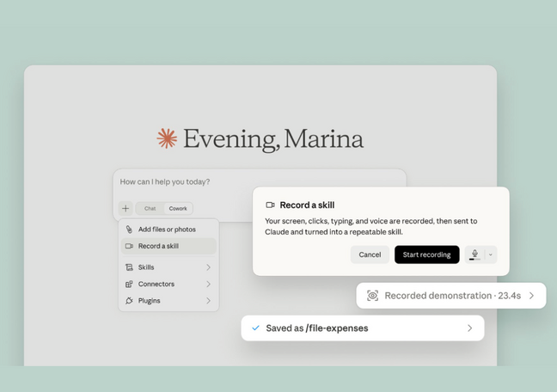Expand the Saved as /file-expenses chevron
The image size is (557, 392).
point(470,328)
